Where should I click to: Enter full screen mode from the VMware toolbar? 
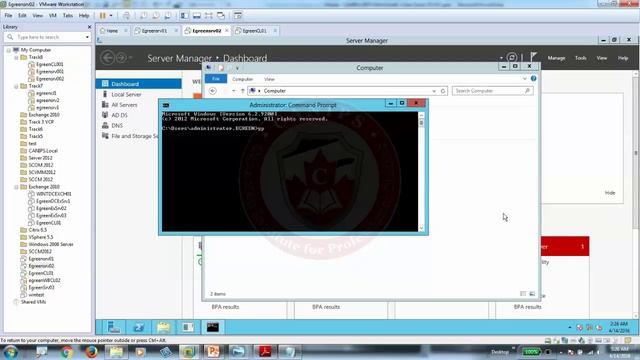209,16
